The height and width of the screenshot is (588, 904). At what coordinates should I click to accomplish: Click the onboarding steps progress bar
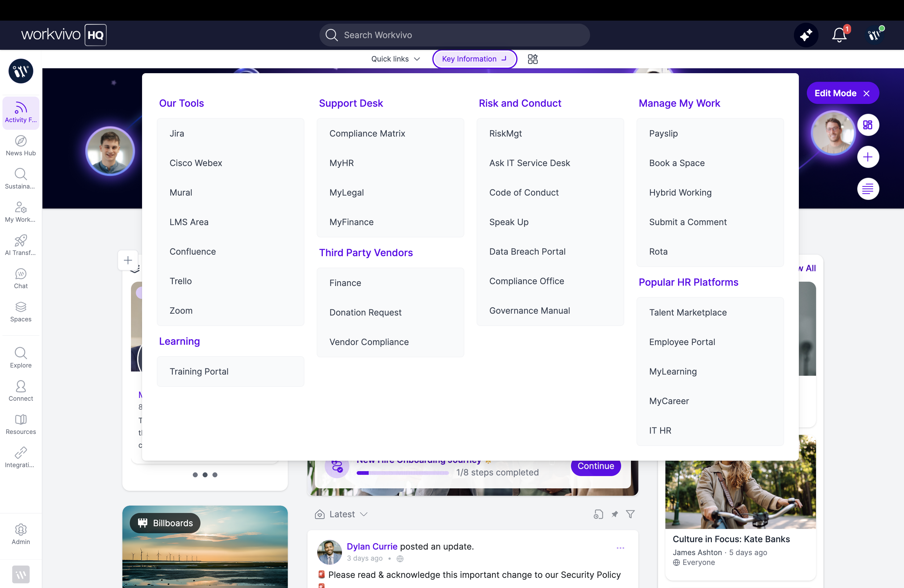(x=402, y=473)
